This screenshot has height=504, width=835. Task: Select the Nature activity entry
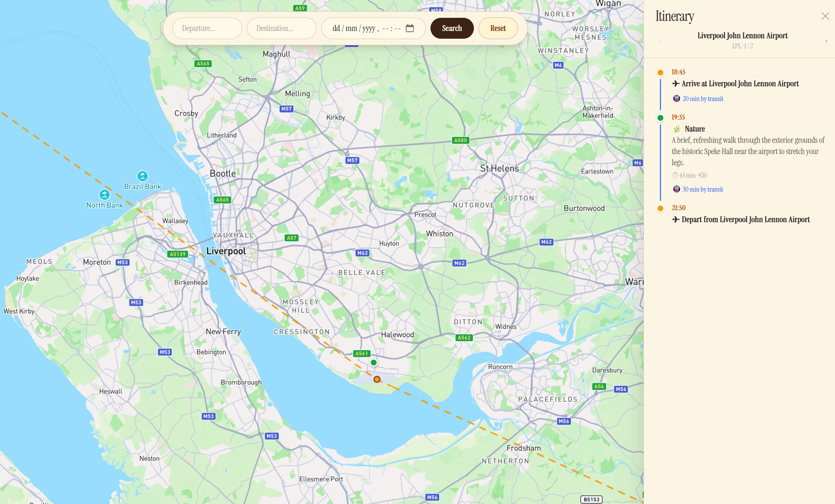coord(694,129)
